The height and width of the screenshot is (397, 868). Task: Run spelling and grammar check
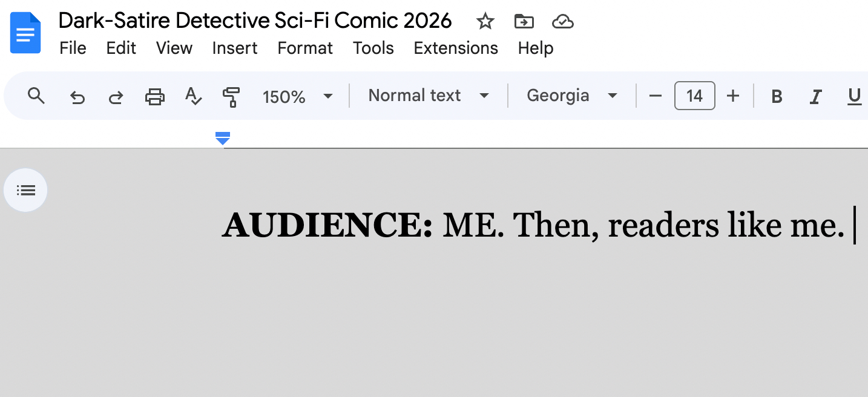pos(193,96)
